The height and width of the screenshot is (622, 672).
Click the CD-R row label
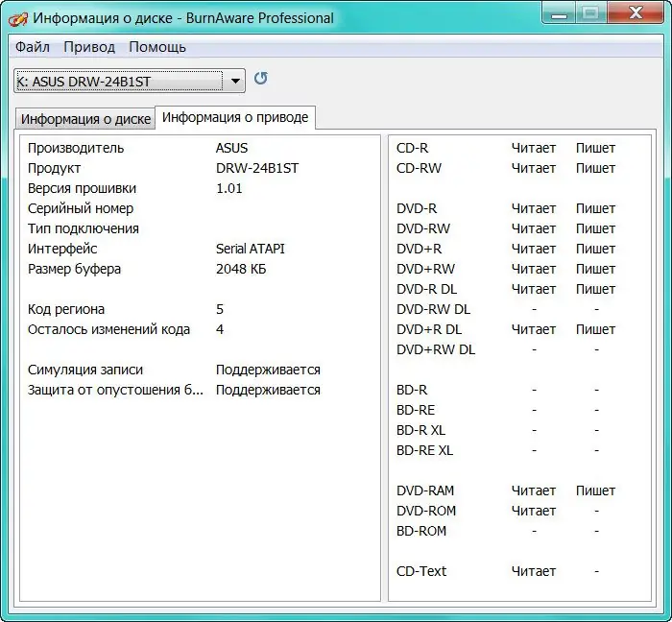(412, 148)
